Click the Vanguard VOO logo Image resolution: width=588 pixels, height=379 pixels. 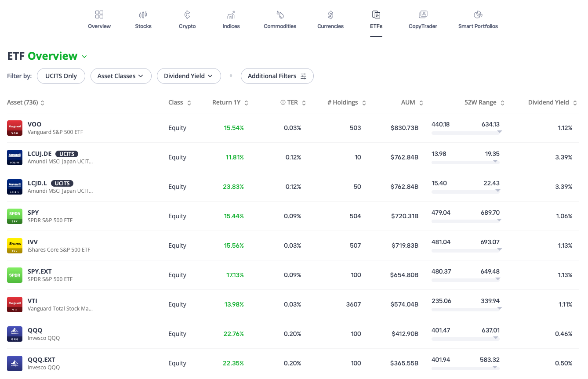pyautogui.click(x=15, y=127)
